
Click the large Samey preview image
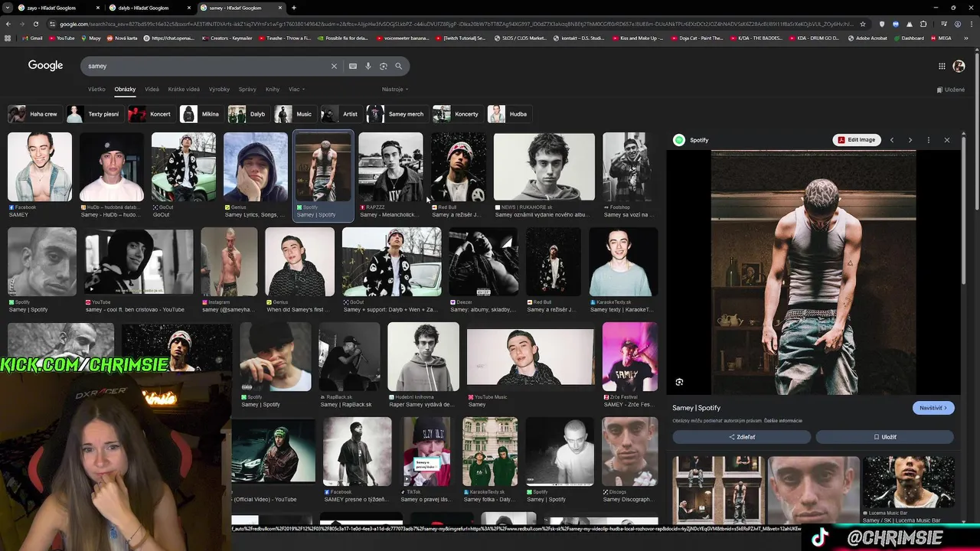click(x=813, y=272)
